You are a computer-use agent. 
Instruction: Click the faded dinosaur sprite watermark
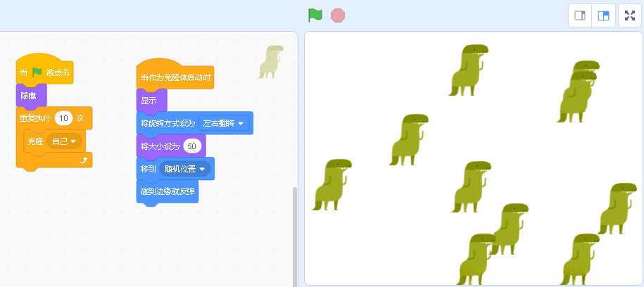[271, 62]
